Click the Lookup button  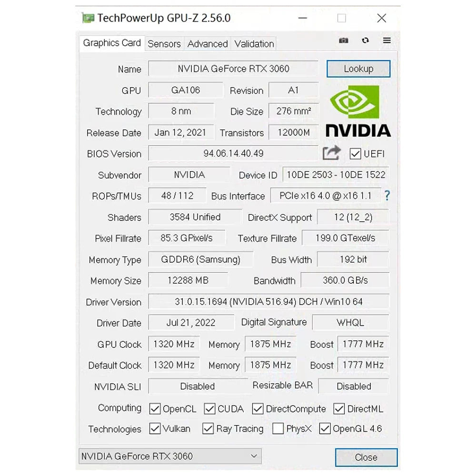(358, 69)
